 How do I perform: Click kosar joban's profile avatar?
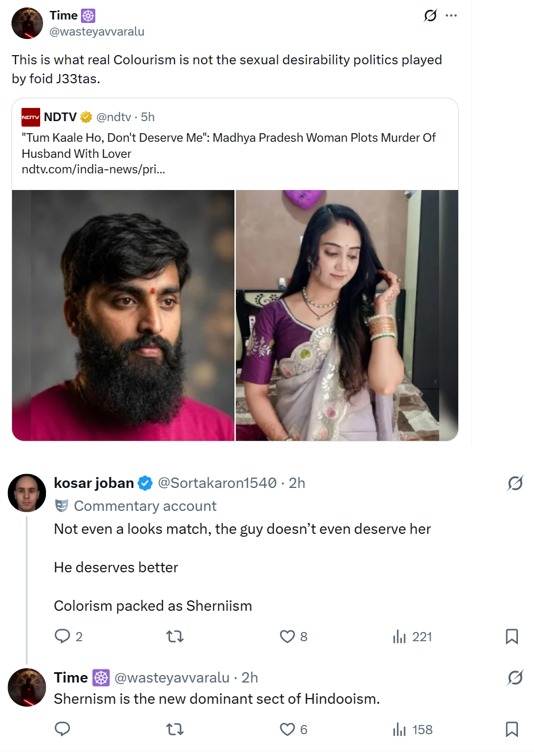pos(26,493)
